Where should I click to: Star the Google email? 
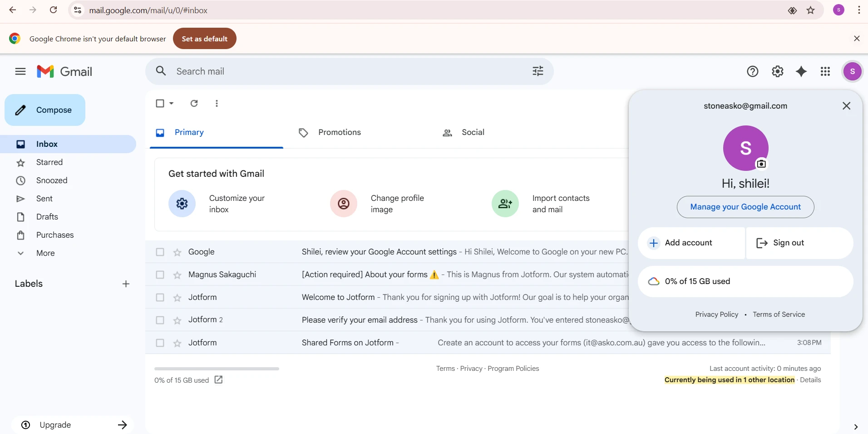[177, 252]
